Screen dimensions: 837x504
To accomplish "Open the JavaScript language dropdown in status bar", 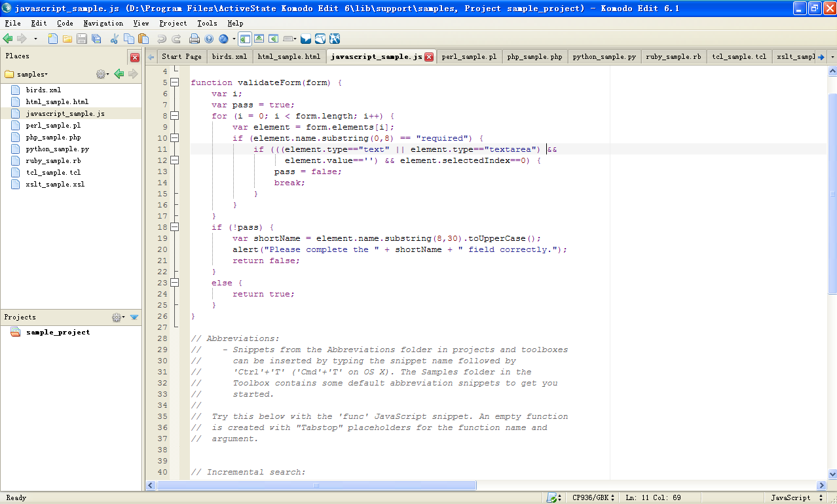I will [794, 497].
